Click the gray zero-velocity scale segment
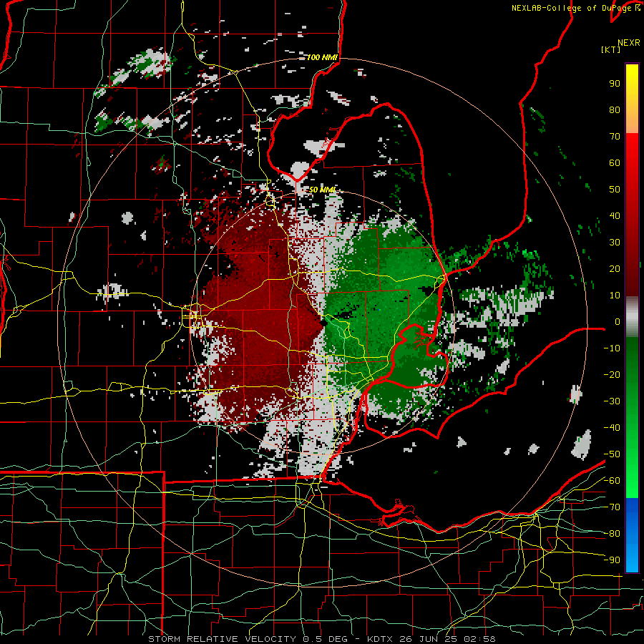The image size is (644, 644). click(x=632, y=317)
